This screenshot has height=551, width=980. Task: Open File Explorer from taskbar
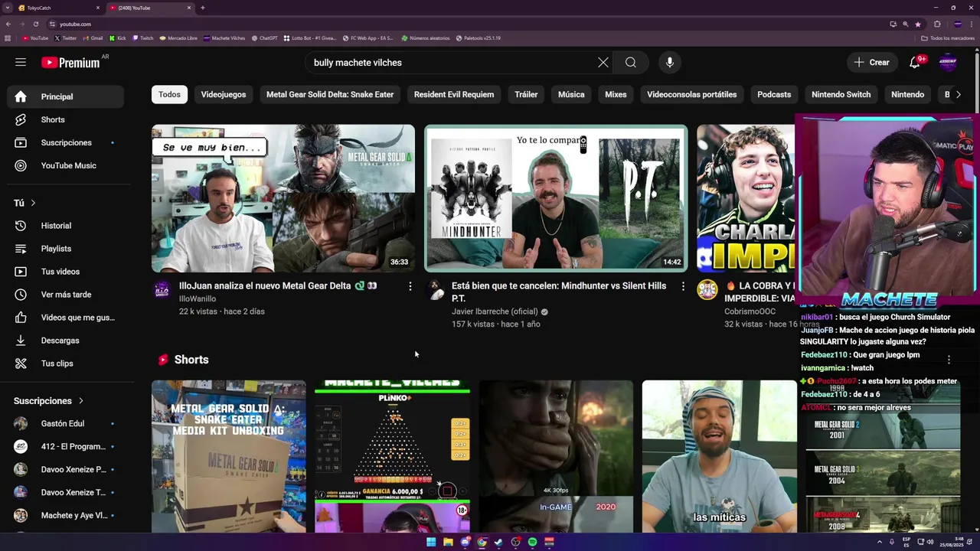[448, 542]
